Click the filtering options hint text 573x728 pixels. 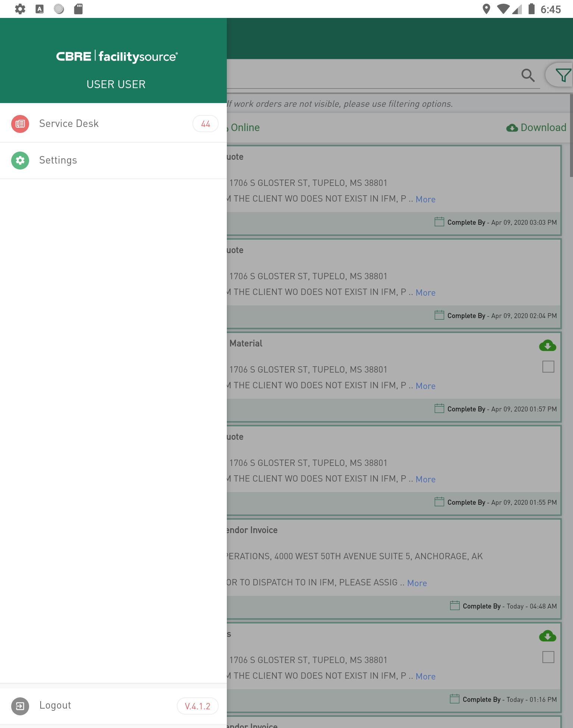(340, 104)
